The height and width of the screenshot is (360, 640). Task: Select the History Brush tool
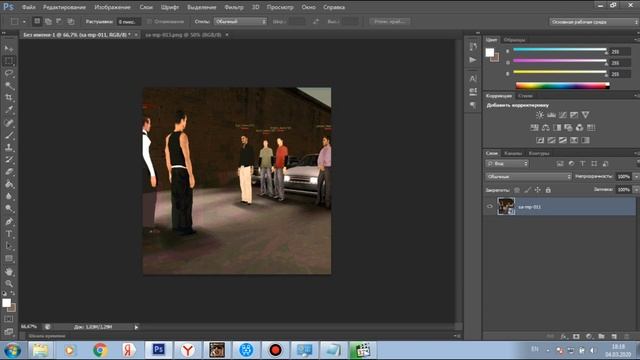9,160
